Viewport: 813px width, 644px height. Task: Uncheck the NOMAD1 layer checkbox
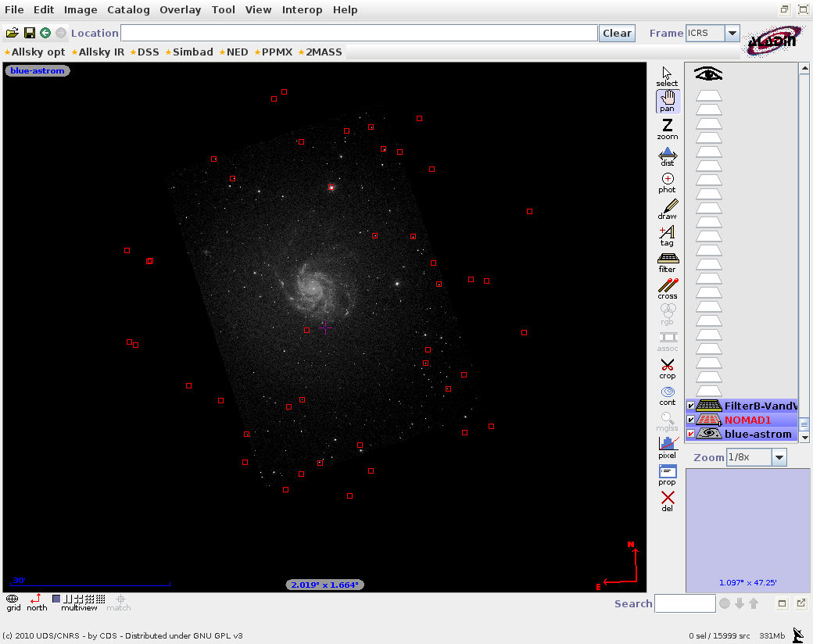[691, 420]
